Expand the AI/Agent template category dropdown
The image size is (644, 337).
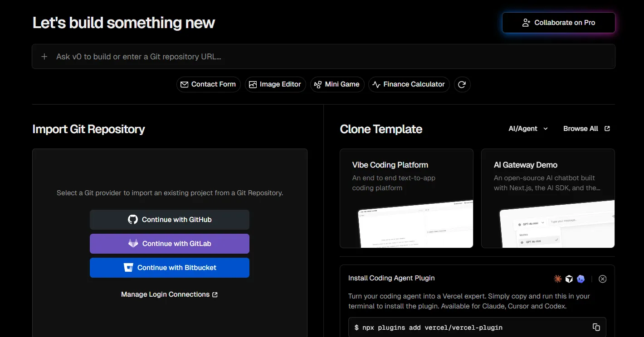528,129
